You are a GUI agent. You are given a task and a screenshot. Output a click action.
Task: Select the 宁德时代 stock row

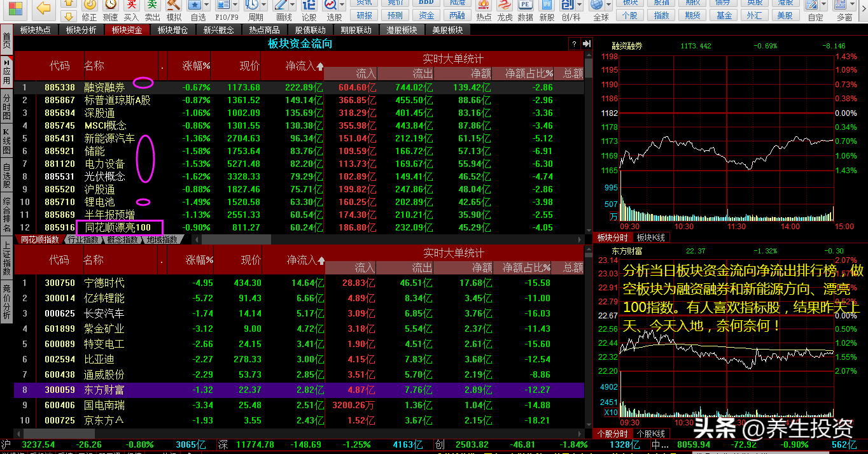click(x=299, y=283)
